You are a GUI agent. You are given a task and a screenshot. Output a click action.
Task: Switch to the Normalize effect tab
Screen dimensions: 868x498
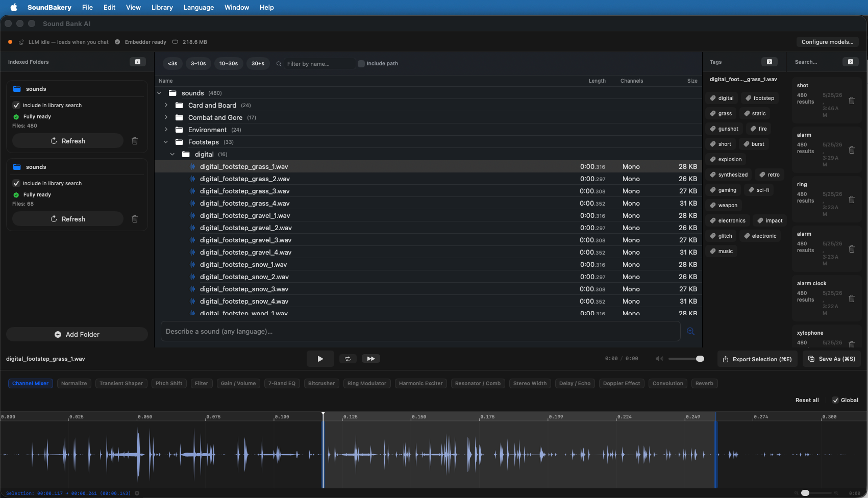click(74, 383)
